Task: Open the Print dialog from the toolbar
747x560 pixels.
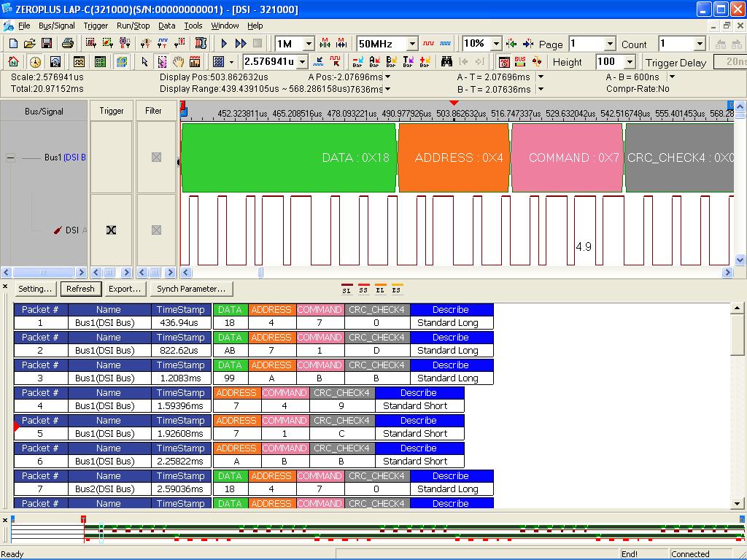Action: [x=69, y=44]
